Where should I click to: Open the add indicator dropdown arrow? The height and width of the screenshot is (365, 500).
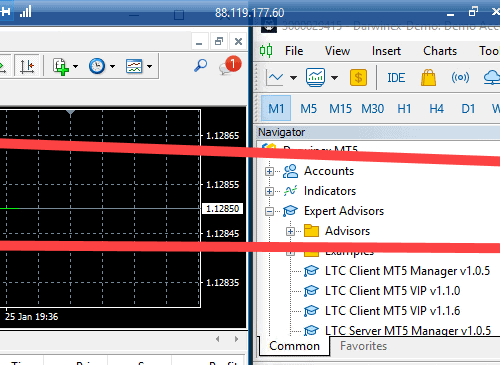click(75, 66)
